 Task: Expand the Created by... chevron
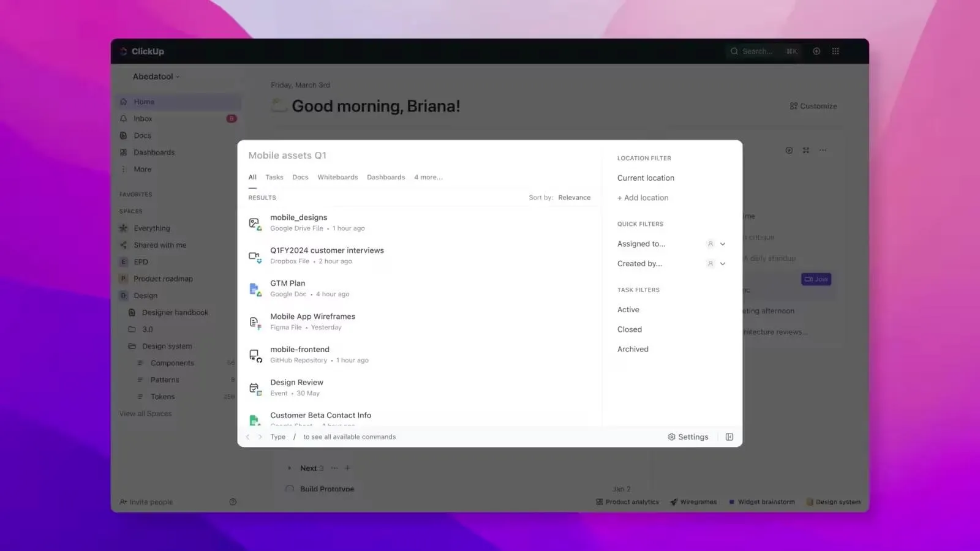[x=723, y=264]
